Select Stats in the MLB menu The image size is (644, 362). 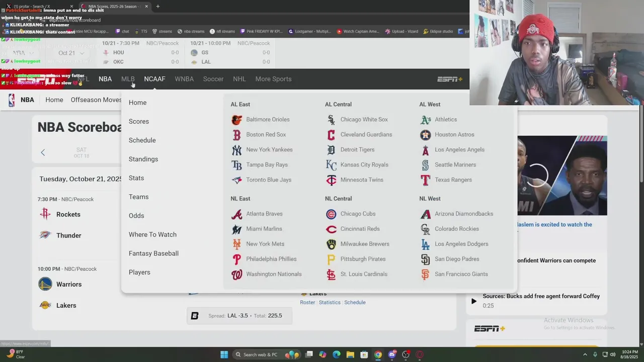pos(136,178)
